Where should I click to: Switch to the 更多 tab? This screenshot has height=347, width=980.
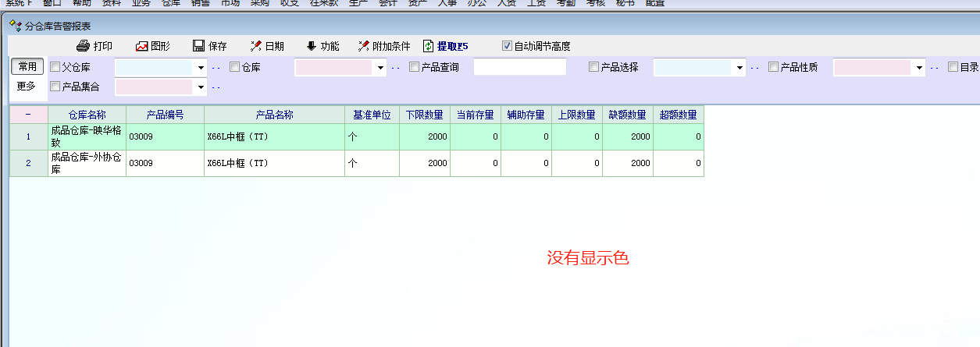27,86
